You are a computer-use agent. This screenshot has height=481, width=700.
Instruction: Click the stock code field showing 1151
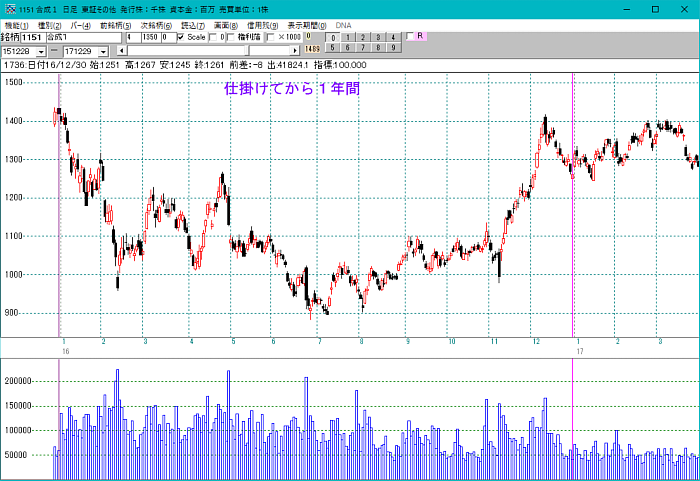click(33, 37)
